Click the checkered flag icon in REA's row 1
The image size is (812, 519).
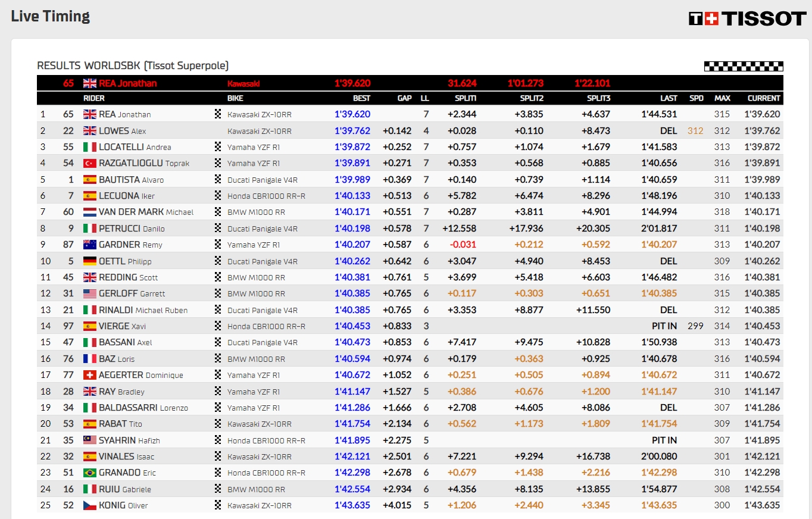point(218,114)
